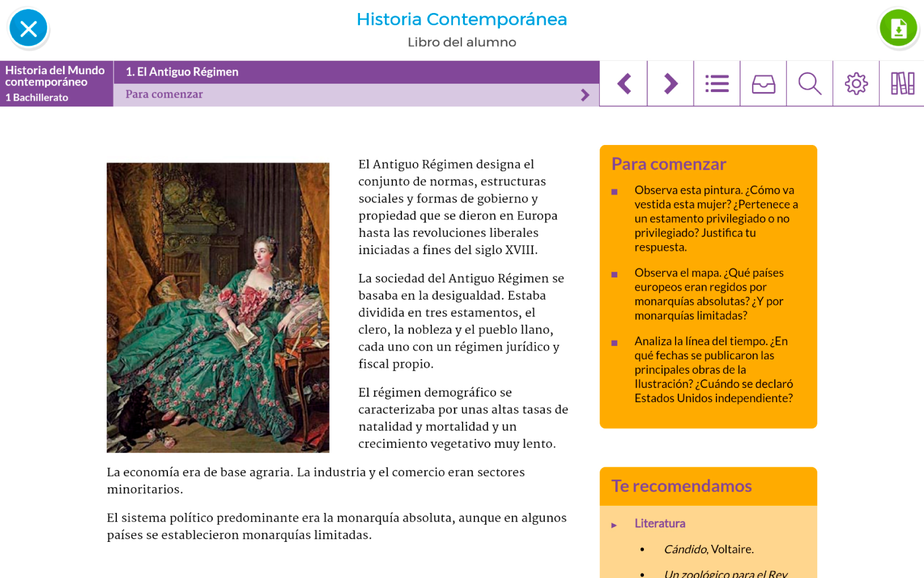Screen dimensions: 924x578
Task: Click paragraph starting 'El régimen demográfico'
Action: point(463,418)
